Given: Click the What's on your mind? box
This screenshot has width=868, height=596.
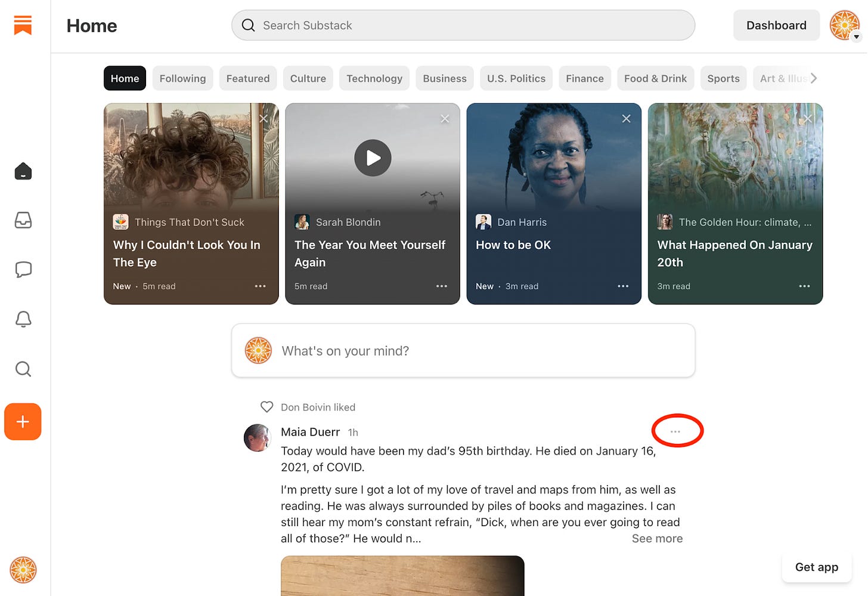Looking at the screenshot, I should (463, 351).
